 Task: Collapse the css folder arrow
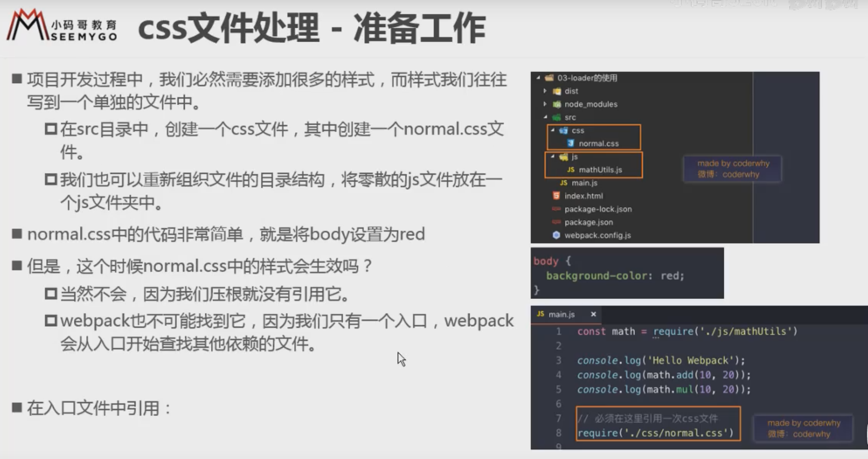[553, 130]
